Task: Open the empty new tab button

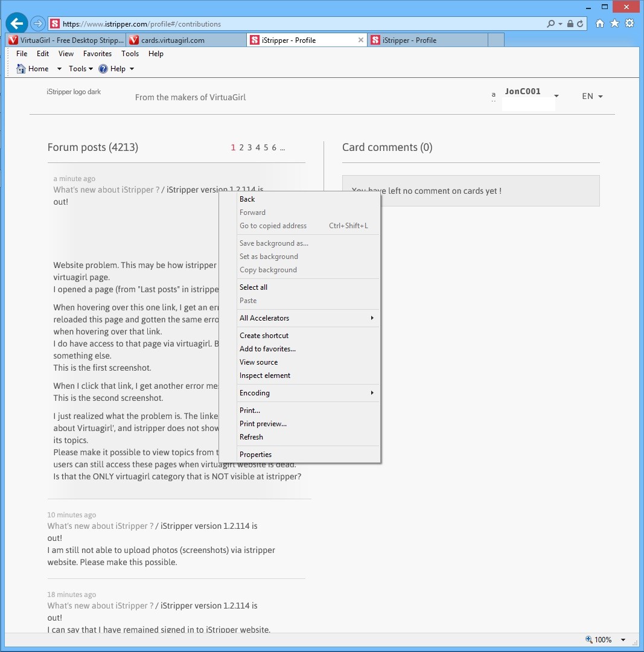Action: 496,40
